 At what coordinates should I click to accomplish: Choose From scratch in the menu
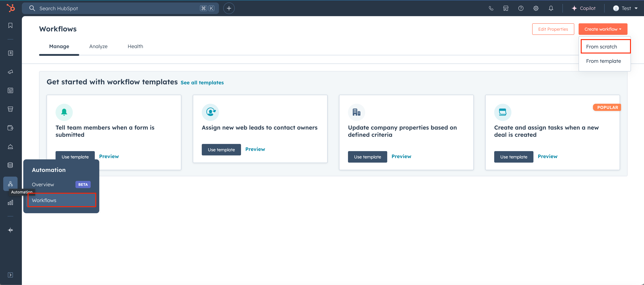(605, 47)
